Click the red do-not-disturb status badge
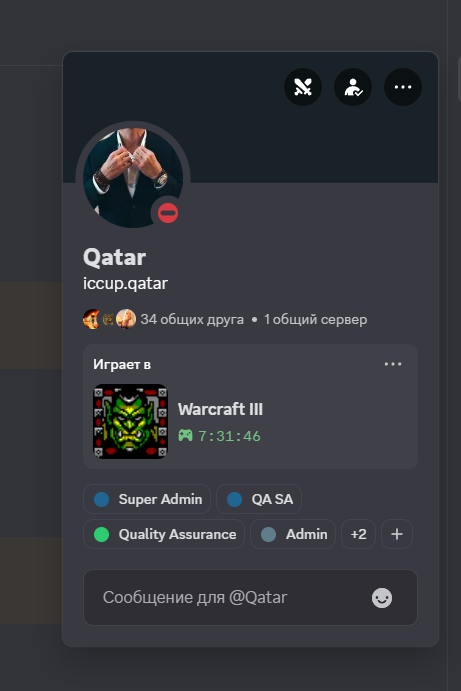 168,213
